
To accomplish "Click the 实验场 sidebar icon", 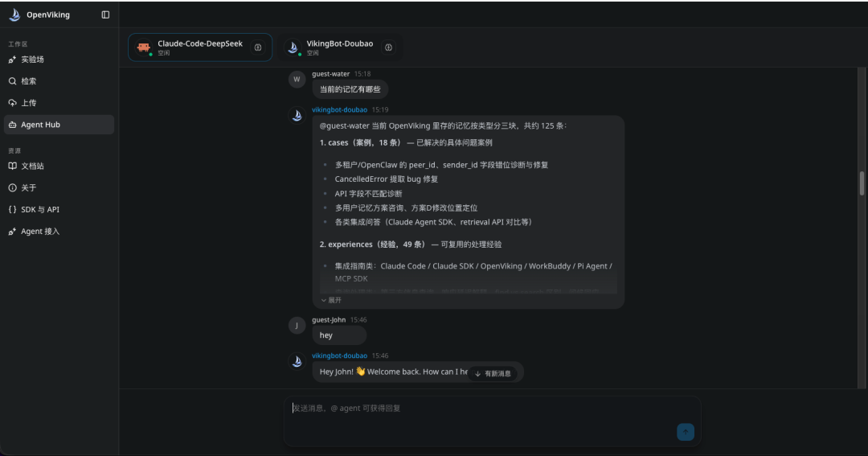I will click(x=12, y=60).
